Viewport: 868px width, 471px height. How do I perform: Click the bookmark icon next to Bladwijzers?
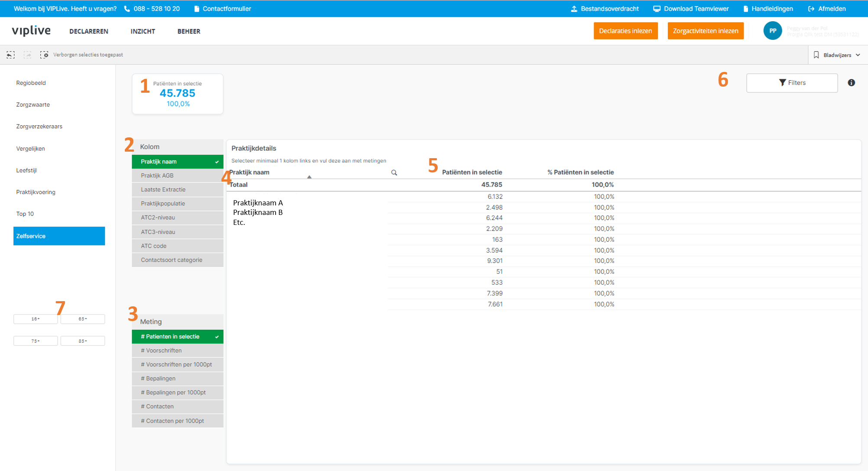(816, 55)
